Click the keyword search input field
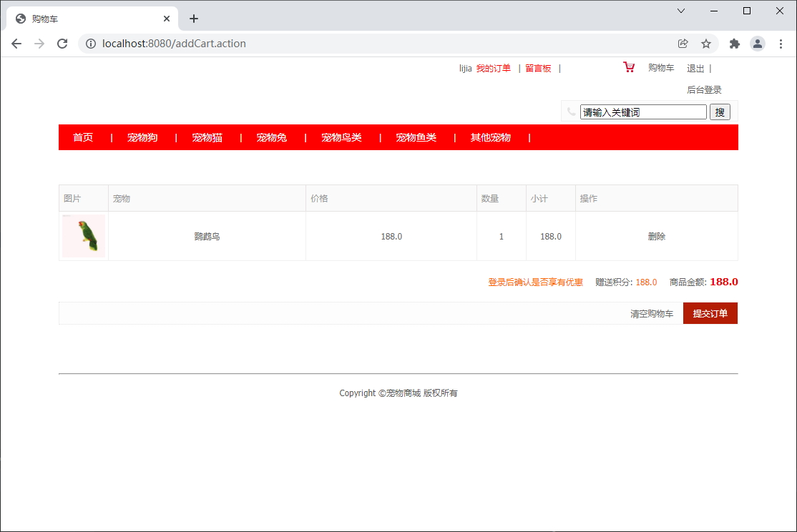 click(643, 112)
